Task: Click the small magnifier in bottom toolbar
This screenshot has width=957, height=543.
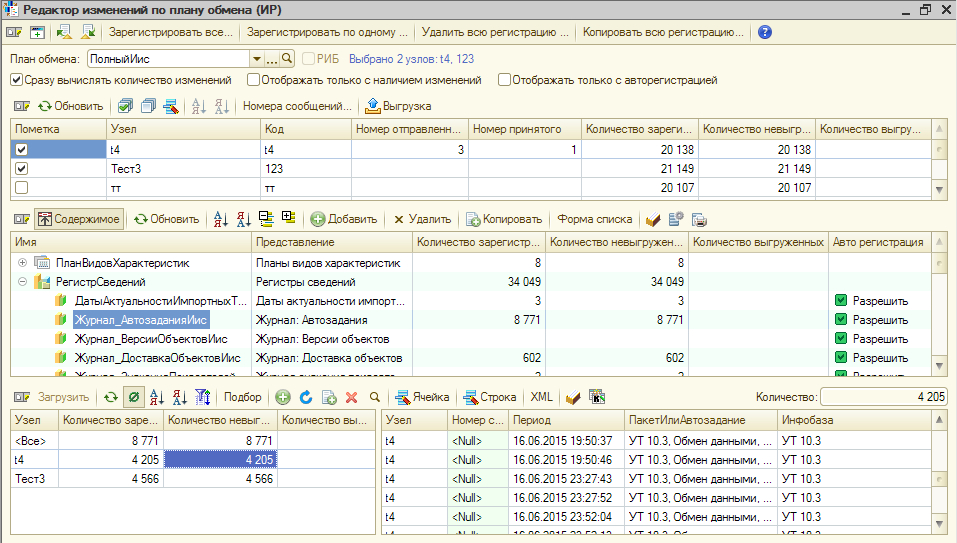Action: coord(375,397)
